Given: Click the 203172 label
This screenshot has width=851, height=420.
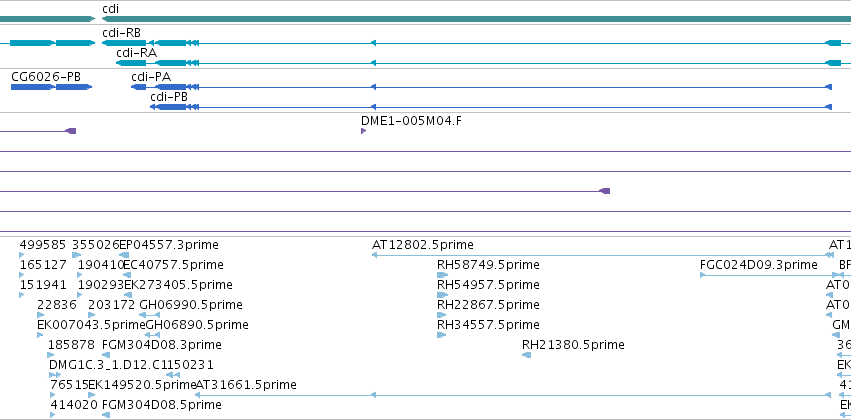Looking at the screenshot, I should click(x=111, y=304).
